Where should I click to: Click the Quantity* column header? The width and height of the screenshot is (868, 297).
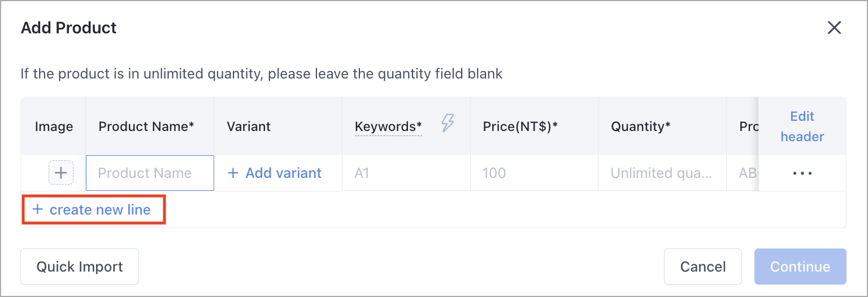(641, 126)
